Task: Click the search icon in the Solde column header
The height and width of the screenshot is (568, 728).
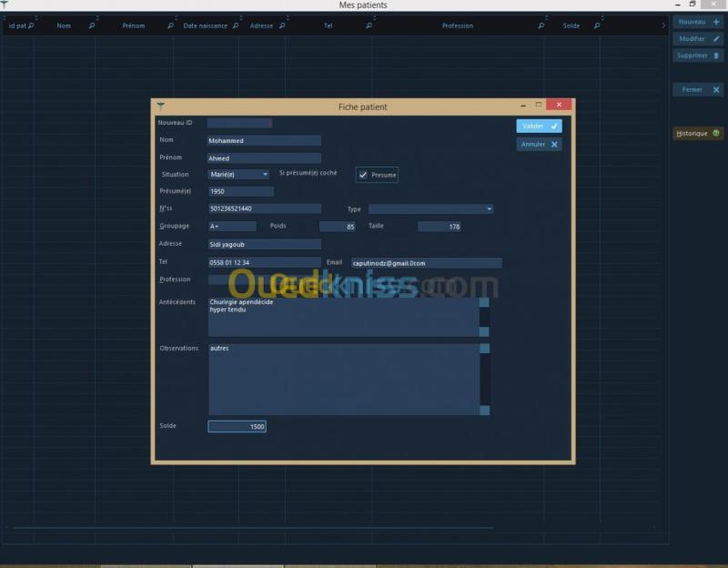Action: tap(597, 25)
